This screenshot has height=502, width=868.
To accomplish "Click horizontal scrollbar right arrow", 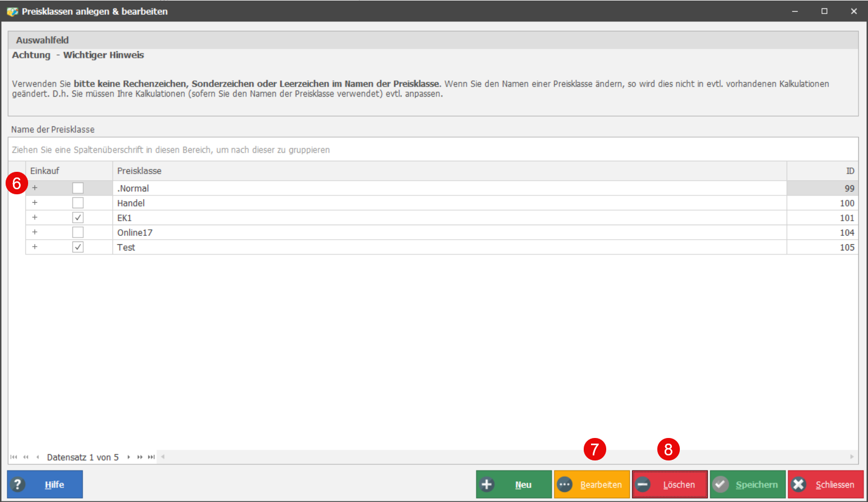I will pos(852,457).
